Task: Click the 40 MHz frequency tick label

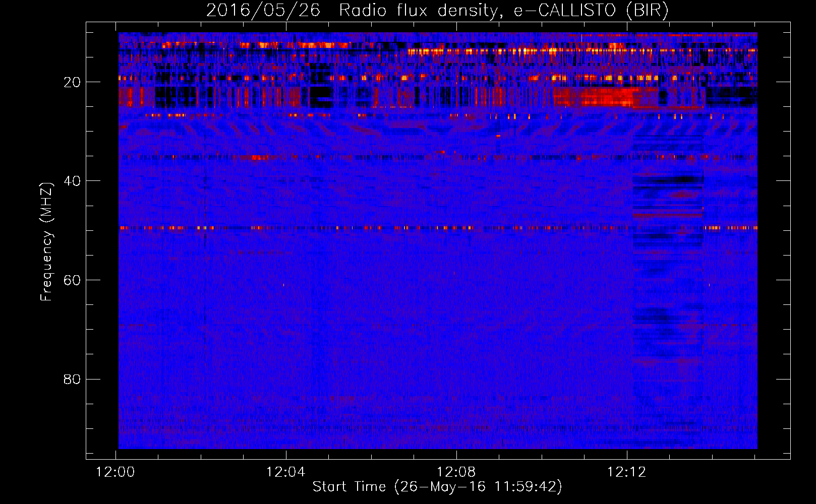Action: click(72, 181)
